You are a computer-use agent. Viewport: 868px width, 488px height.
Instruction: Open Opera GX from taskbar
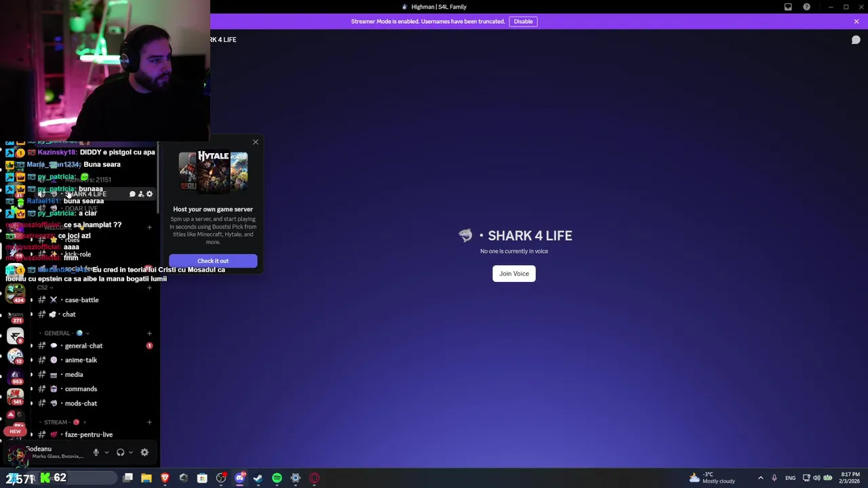click(x=314, y=479)
